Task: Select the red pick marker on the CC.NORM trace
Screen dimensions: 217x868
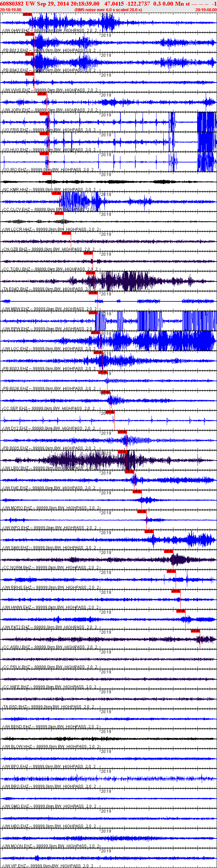Action: coord(169,551)
